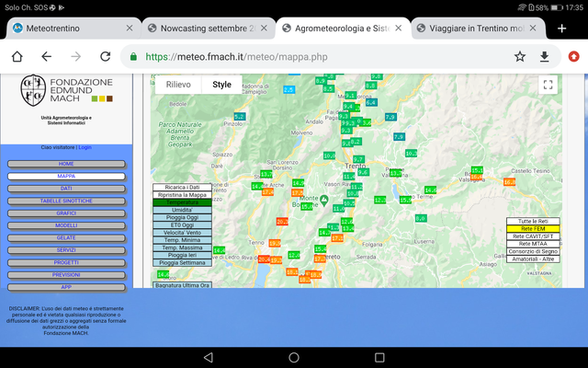This screenshot has height=368, width=588.
Task: Click the Ricarica i Dati button
Action: pos(182,187)
